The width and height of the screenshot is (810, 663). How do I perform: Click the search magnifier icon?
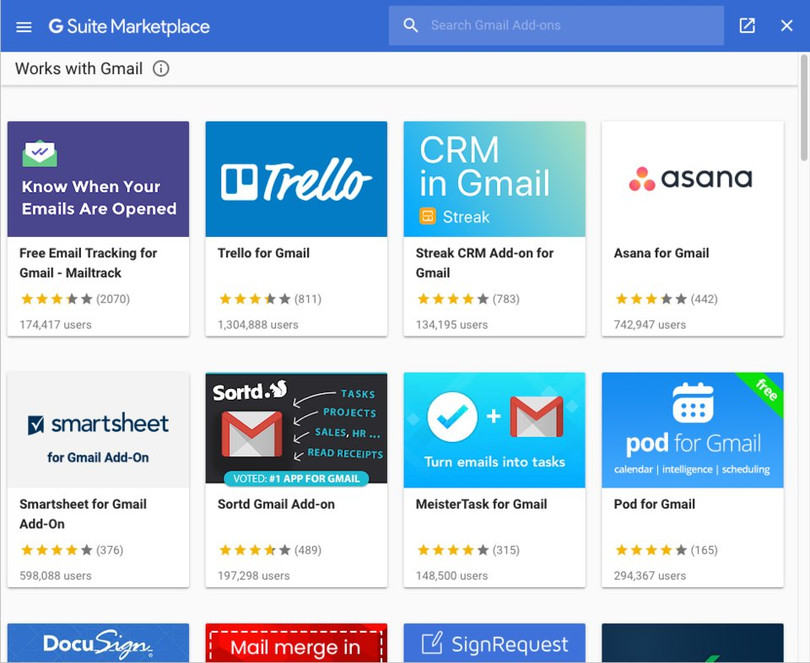tap(410, 26)
